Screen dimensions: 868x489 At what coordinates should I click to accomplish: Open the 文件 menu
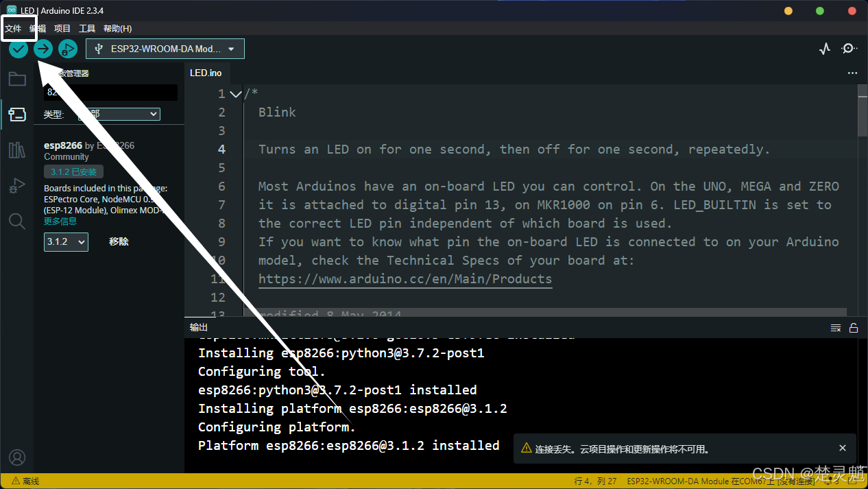[13, 29]
